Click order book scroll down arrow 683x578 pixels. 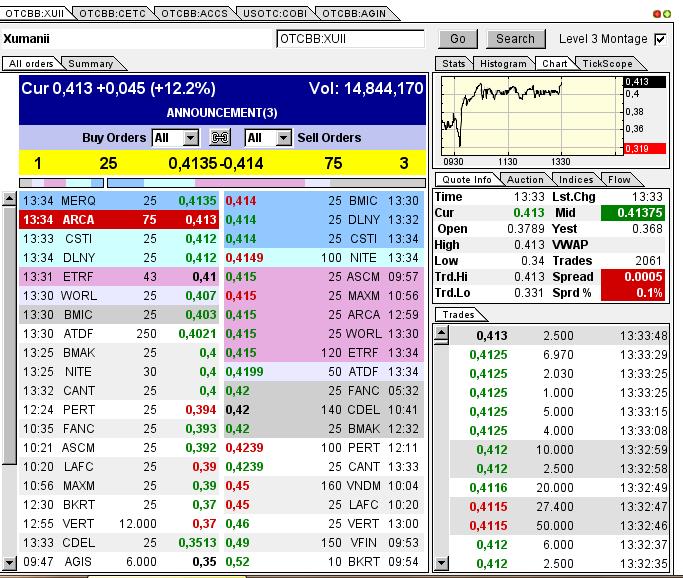point(9,563)
